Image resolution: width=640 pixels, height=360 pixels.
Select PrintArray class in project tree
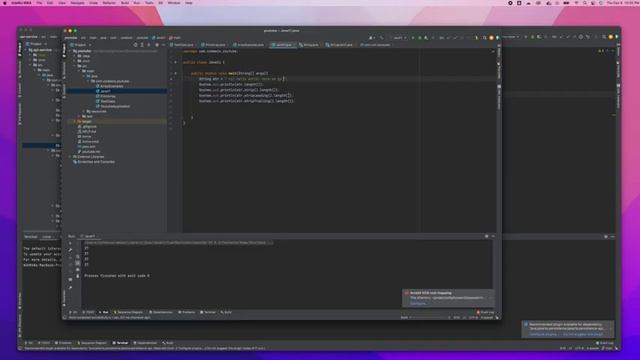click(x=105, y=96)
